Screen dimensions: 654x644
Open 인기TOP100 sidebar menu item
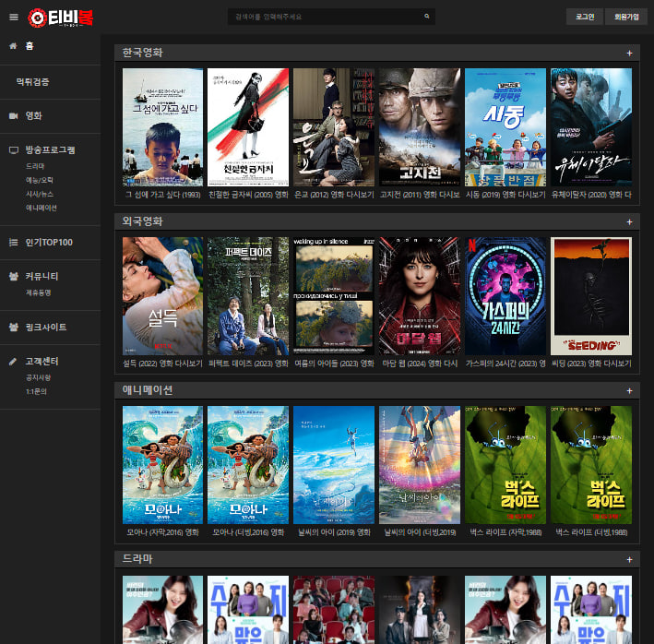[49, 243]
